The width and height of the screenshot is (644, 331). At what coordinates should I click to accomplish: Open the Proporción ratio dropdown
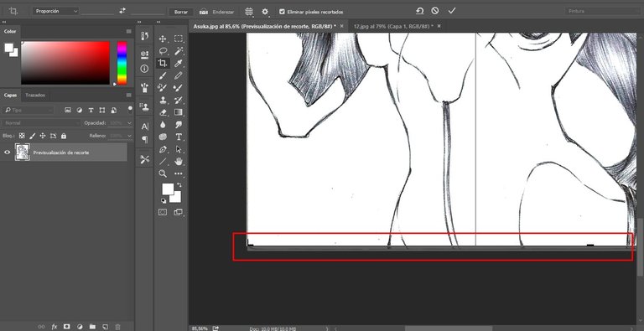[55, 12]
